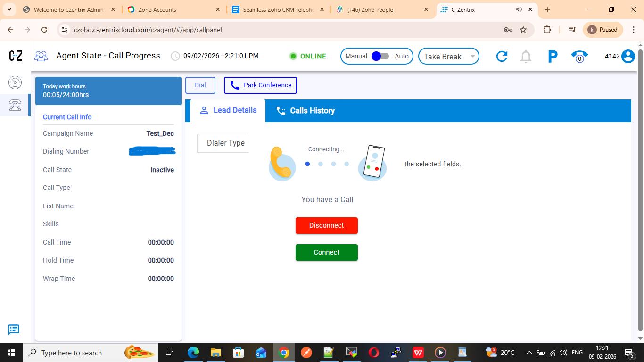
Task: Open the chat message icon at bottom left
Action: coord(14,329)
